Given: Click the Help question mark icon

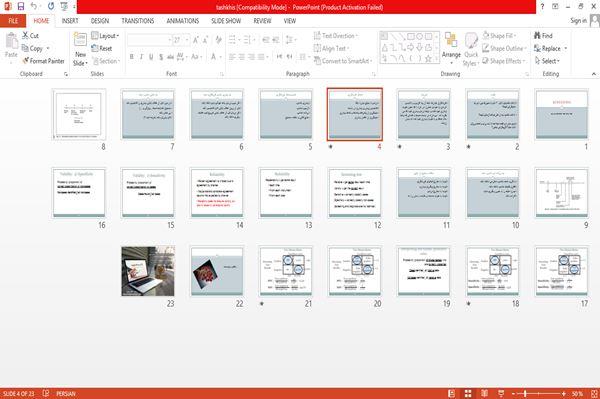Looking at the screenshot, I should point(542,6).
